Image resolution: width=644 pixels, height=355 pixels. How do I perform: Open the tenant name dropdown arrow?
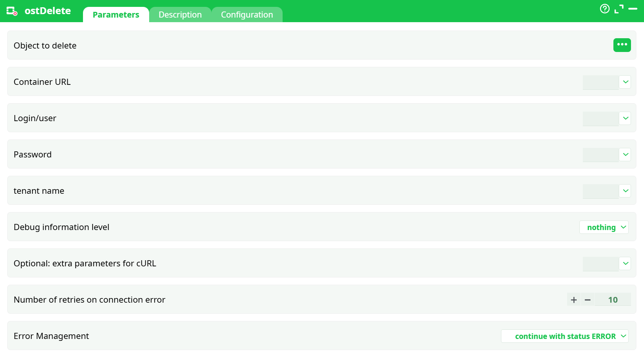pyautogui.click(x=625, y=191)
